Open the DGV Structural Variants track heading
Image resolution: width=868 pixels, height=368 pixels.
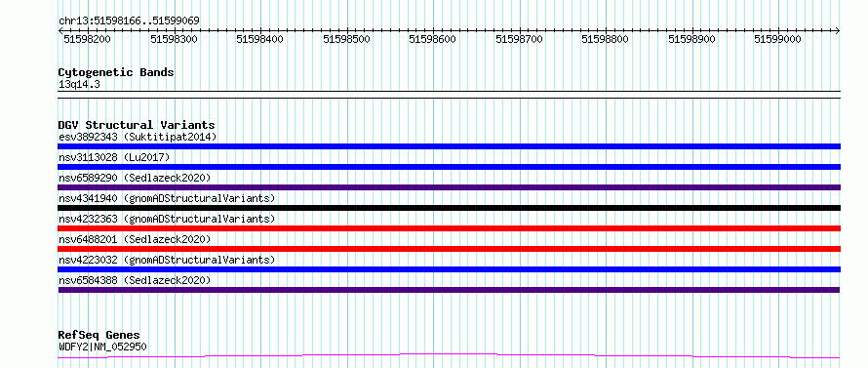click(137, 125)
